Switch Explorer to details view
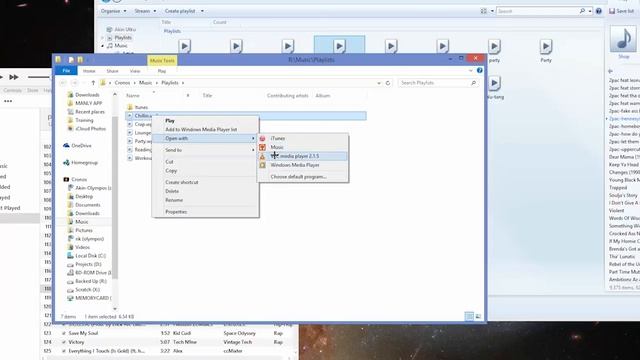Viewport: 640px width, 360px height. pos(469,316)
